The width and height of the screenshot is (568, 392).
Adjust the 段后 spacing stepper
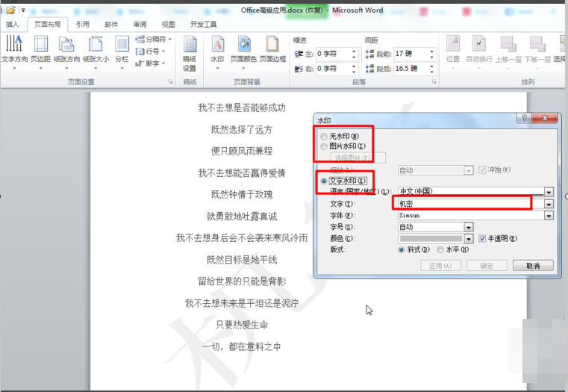(x=432, y=69)
